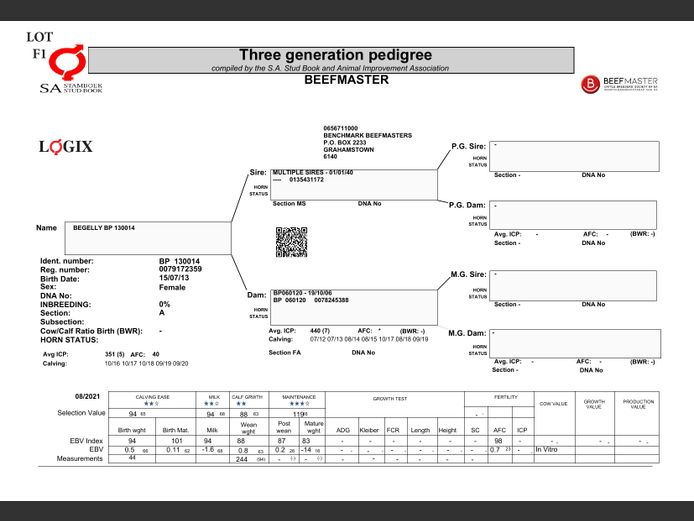694x521 pixels.
Task: Click the Calving Ease star rating
Action: tap(147, 404)
